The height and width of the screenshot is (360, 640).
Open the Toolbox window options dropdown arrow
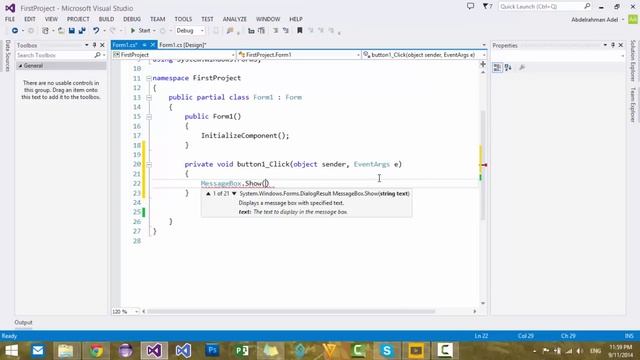point(87,45)
